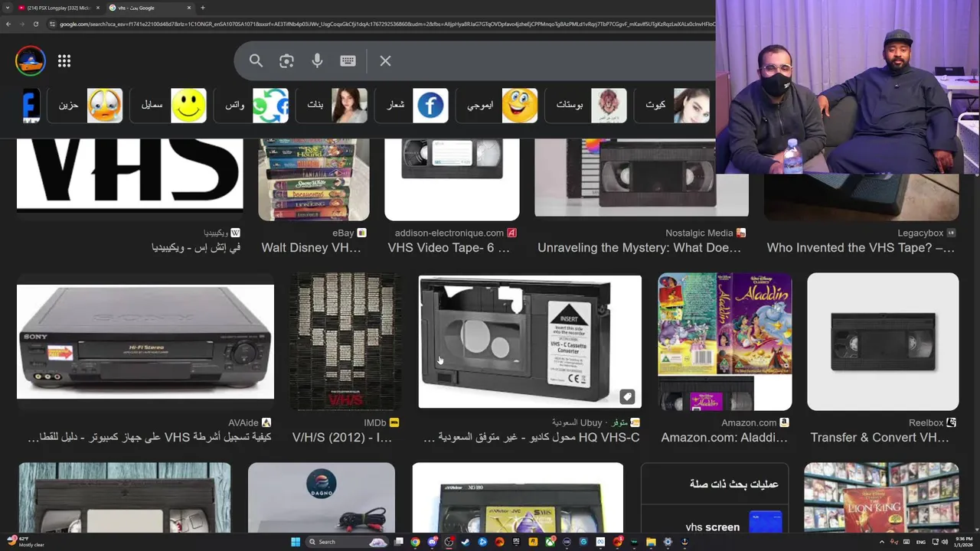
Task: Reload the page with the refresh button
Action: pyautogui.click(x=35, y=24)
